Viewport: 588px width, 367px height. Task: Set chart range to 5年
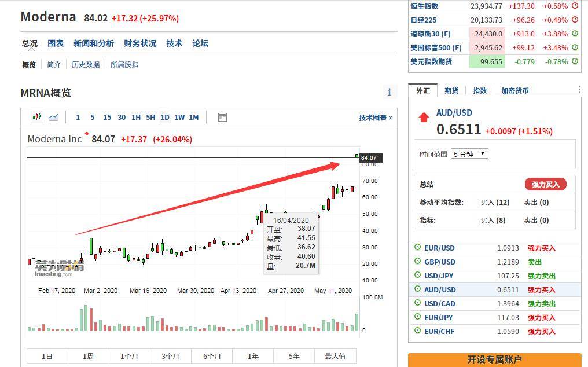295,356
